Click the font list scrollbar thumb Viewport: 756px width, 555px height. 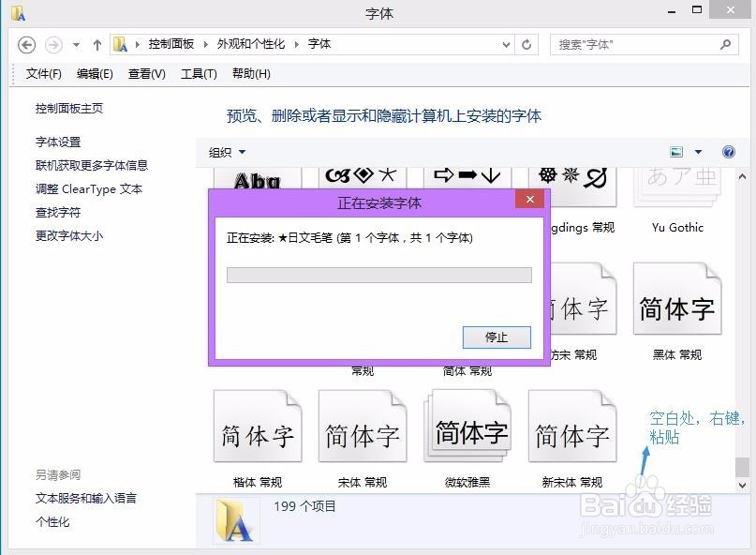(743, 467)
